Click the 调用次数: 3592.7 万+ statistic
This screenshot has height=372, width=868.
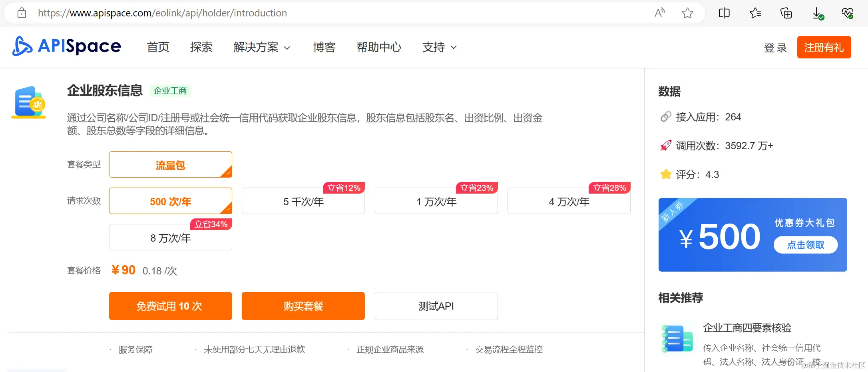(725, 146)
